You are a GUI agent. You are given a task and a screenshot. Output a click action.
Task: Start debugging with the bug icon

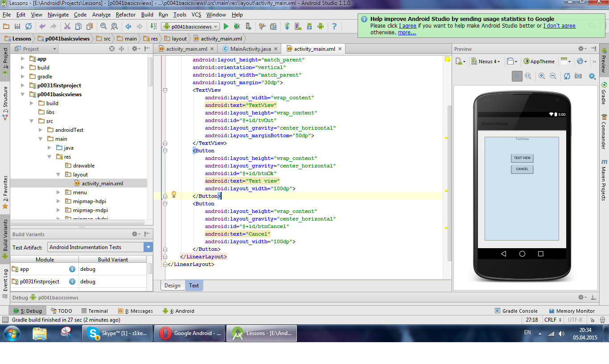tap(237, 26)
